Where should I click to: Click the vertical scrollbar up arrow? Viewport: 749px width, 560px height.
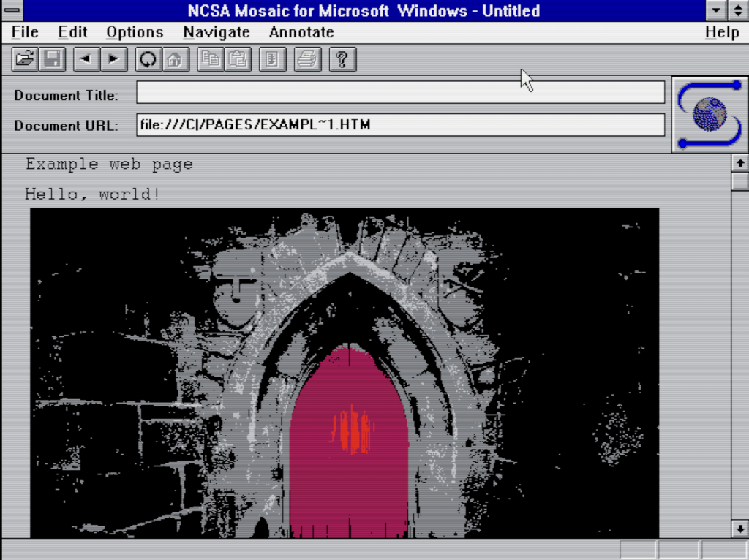pyautogui.click(x=740, y=163)
